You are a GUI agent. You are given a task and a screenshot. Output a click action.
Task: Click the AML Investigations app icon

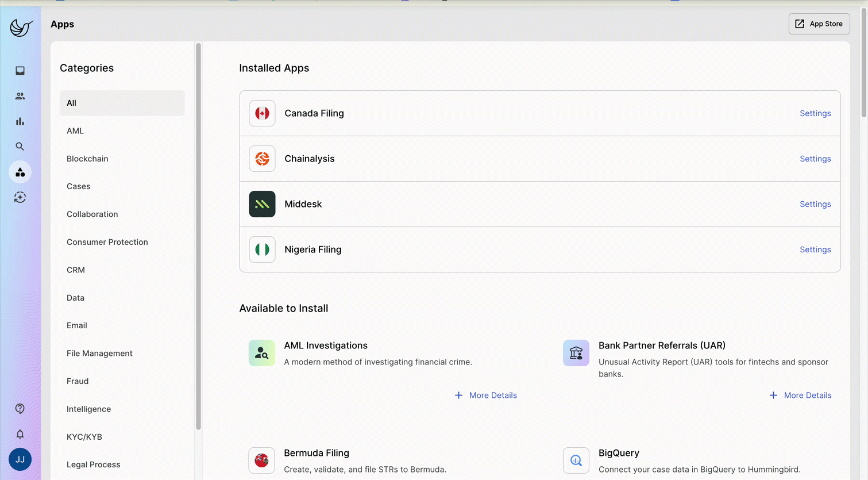(262, 353)
